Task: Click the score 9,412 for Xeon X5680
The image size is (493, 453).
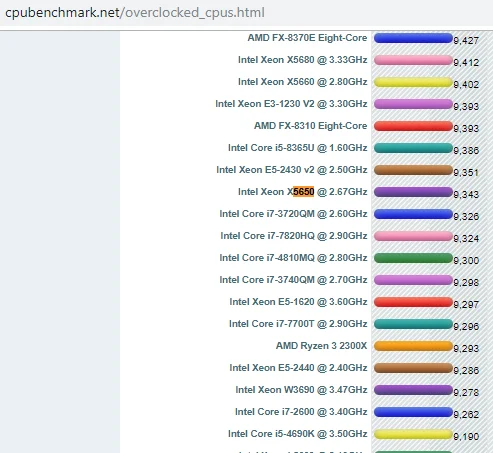Action: 466,63
